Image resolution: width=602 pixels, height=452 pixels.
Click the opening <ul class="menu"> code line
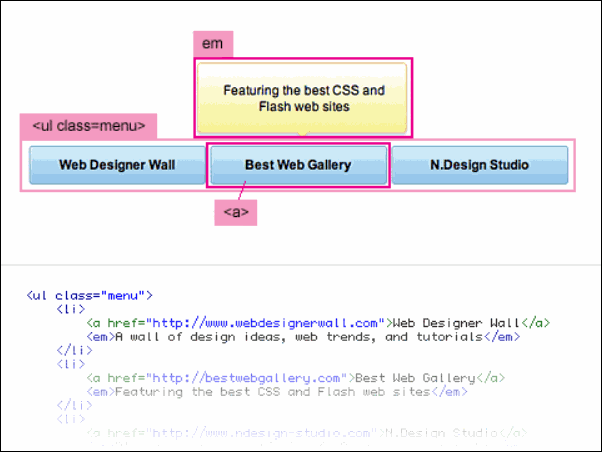[89, 295]
